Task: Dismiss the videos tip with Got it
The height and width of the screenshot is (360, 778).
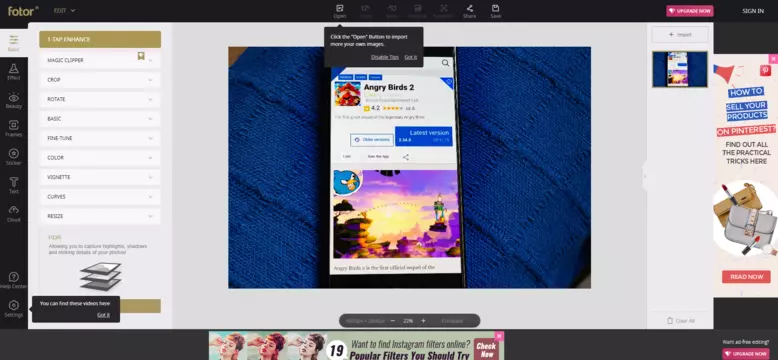Action: [103, 315]
